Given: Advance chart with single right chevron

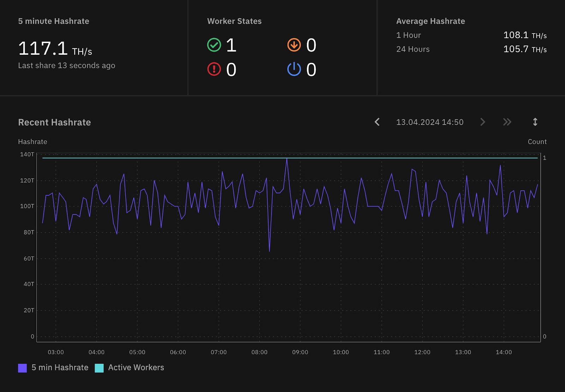Looking at the screenshot, I should (x=483, y=122).
